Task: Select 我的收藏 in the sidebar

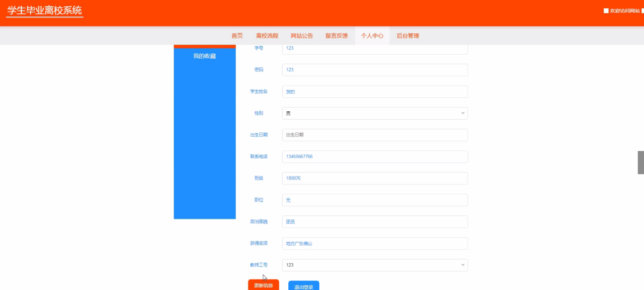Action: pos(205,56)
